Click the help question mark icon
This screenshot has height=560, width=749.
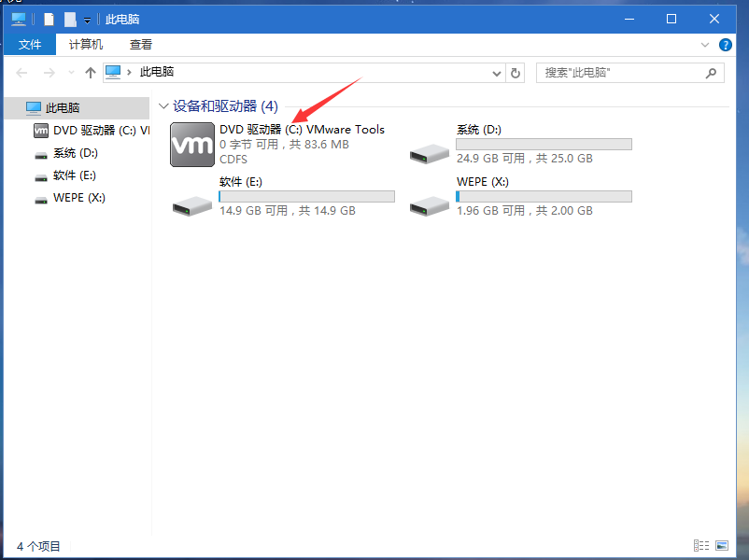725,45
